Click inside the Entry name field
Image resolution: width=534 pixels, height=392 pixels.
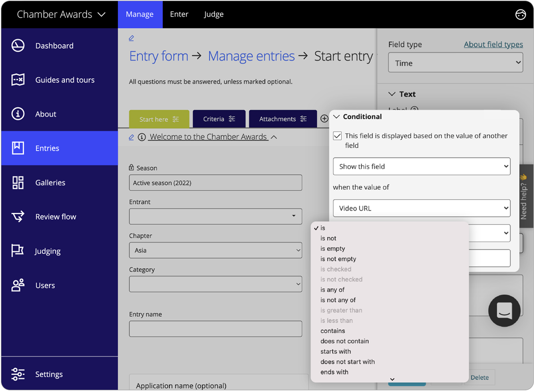pos(215,329)
